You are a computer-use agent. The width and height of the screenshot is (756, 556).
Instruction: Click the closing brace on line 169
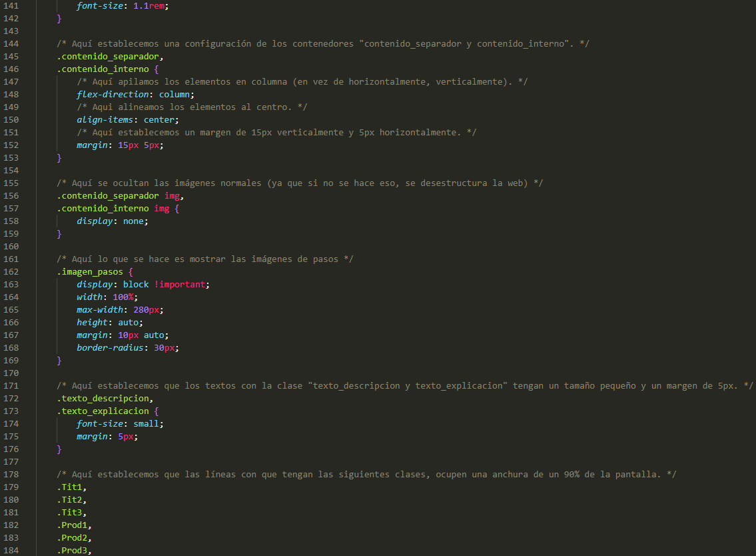pyautogui.click(x=59, y=361)
